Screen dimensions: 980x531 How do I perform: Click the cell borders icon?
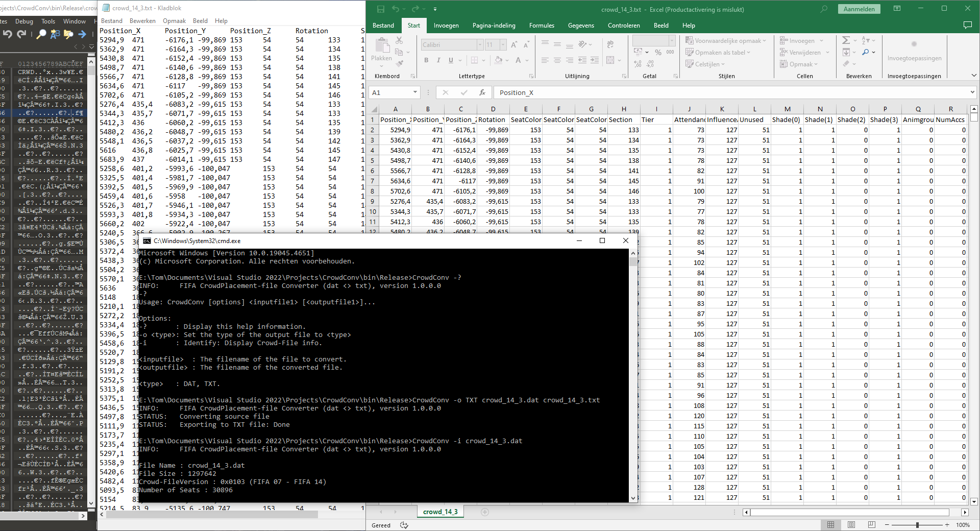474,60
